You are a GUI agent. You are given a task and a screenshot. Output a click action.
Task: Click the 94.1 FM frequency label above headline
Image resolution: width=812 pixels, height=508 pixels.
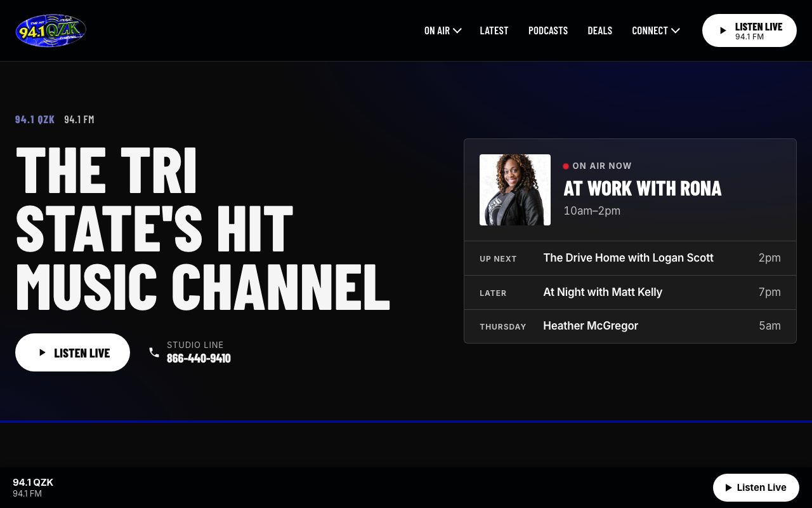[x=79, y=119]
